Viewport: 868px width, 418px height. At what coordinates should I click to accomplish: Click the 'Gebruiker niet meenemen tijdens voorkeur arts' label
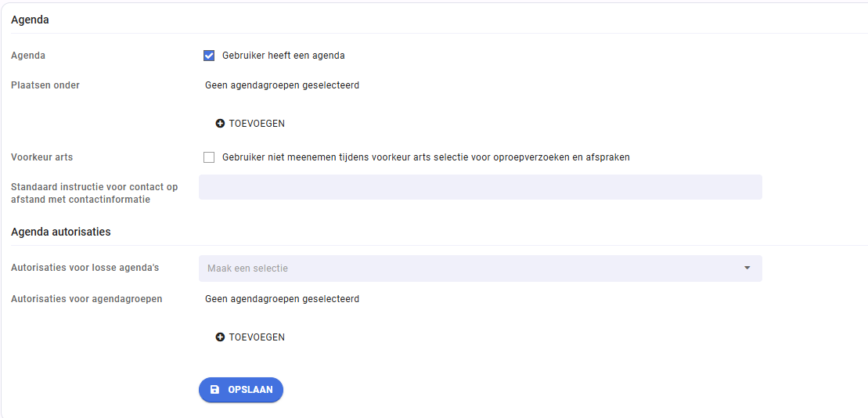pyautogui.click(x=427, y=157)
